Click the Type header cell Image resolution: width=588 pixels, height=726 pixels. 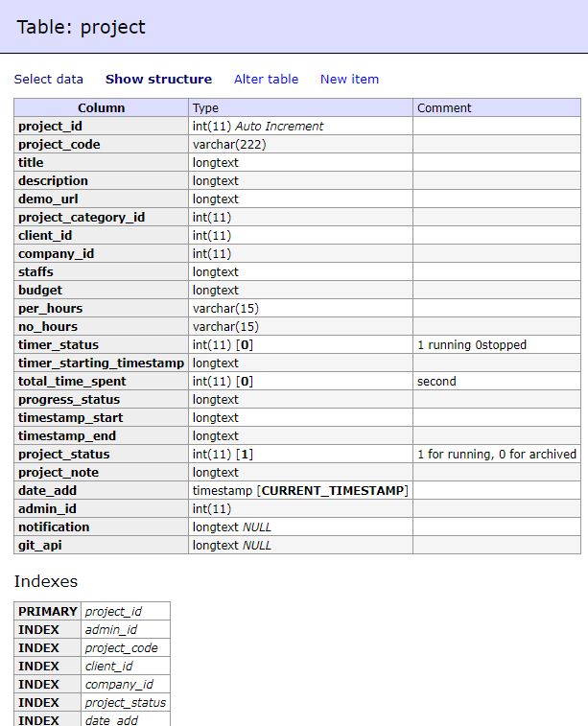click(300, 107)
